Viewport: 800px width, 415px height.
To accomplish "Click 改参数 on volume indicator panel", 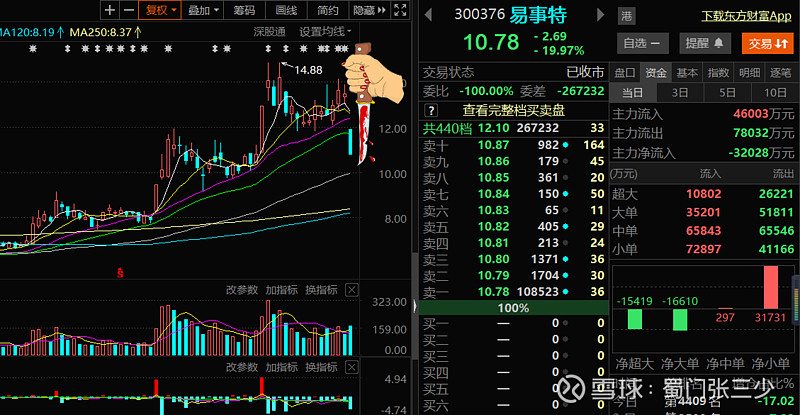I will [x=241, y=290].
